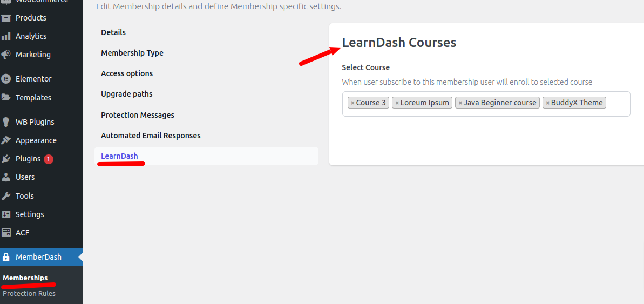Viewport: 644px width, 304px height.
Task: Remove BuddyX Theme course tag
Action: [x=547, y=103]
